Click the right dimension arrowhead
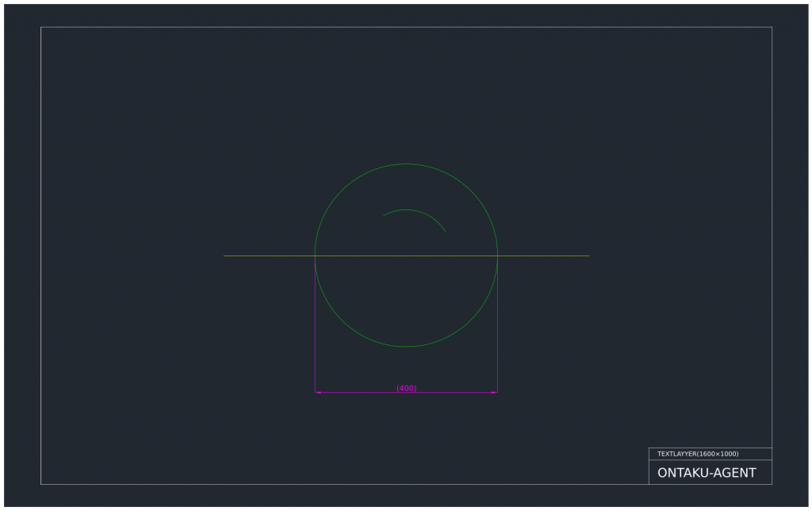The image size is (812, 511). pos(495,391)
